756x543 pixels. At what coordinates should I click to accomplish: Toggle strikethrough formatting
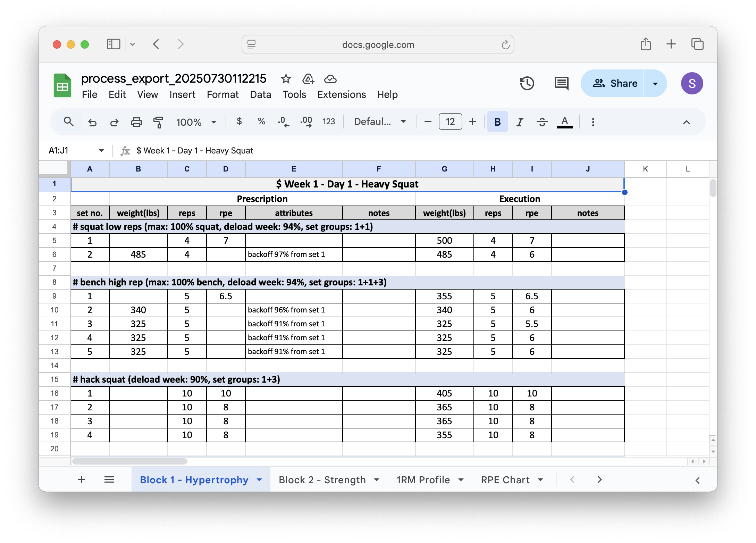(542, 122)
